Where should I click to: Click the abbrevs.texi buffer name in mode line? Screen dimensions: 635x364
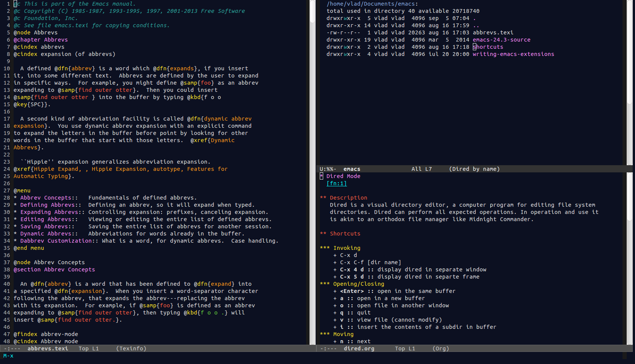(x=48, y=349)
